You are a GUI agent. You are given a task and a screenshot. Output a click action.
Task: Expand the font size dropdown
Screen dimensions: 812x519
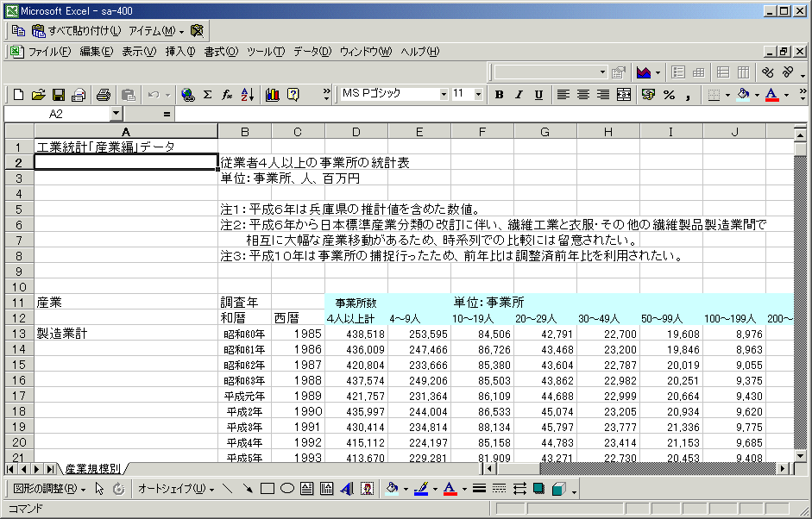point(480,94)
